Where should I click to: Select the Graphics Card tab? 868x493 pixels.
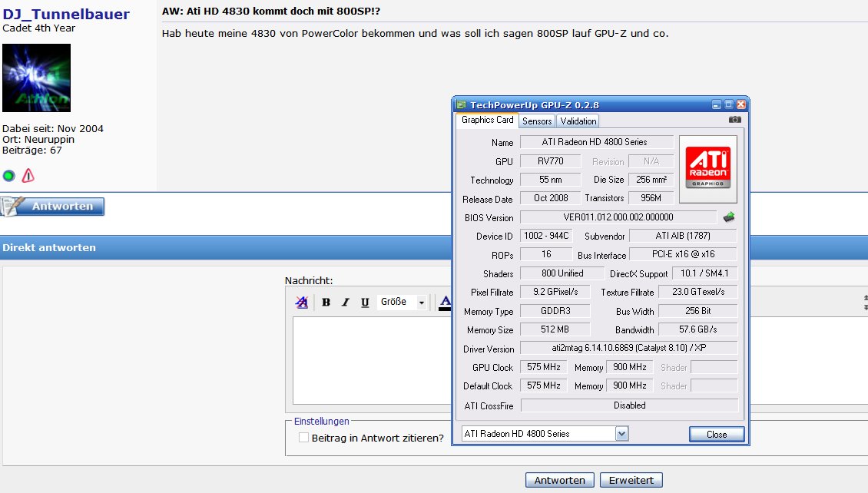pyautogui.click(x=487, y=120)
